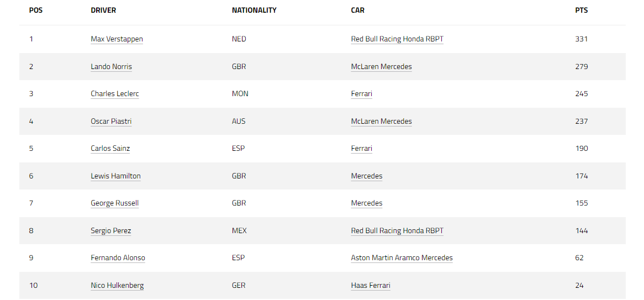
Task: Open Lewis Hamilton's profile link
Action: click(x=115, y=176)
